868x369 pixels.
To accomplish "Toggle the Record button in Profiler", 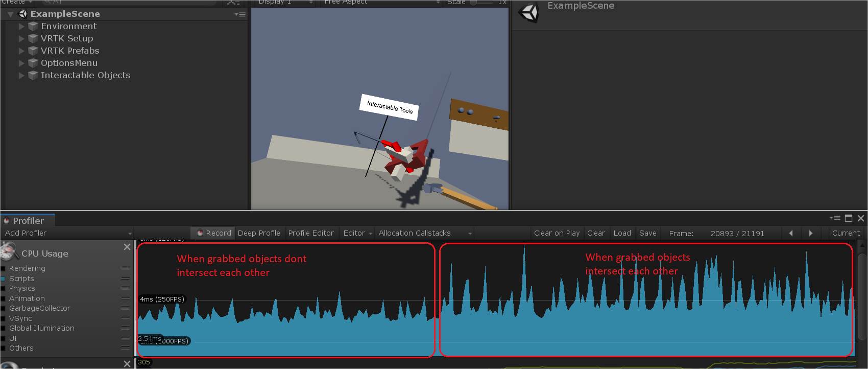I will 213,233.
